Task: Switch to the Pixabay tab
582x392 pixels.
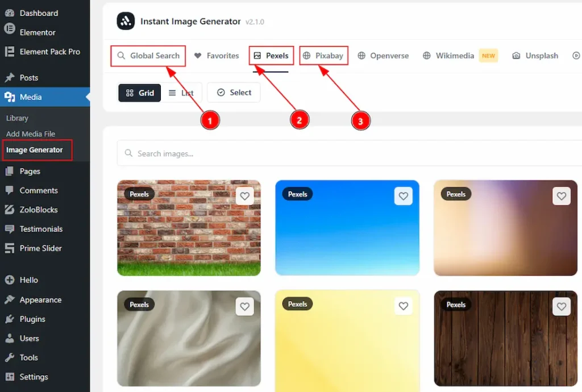Action: click(323, 56)
